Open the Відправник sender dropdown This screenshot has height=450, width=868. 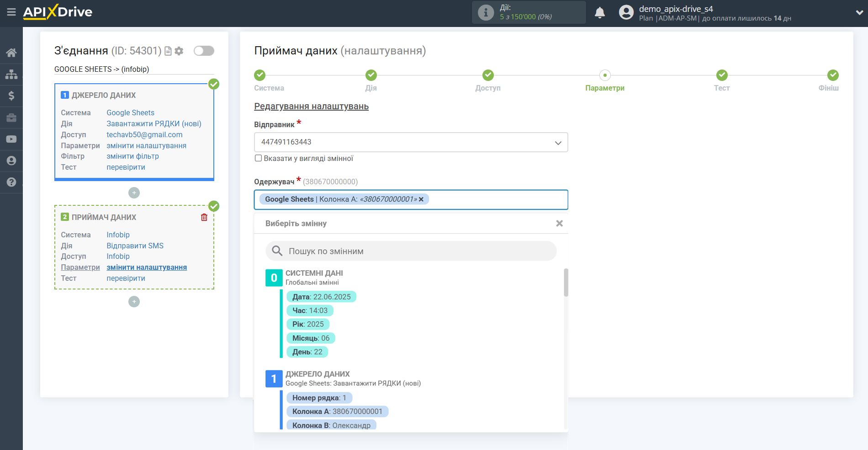click(411, 142)
